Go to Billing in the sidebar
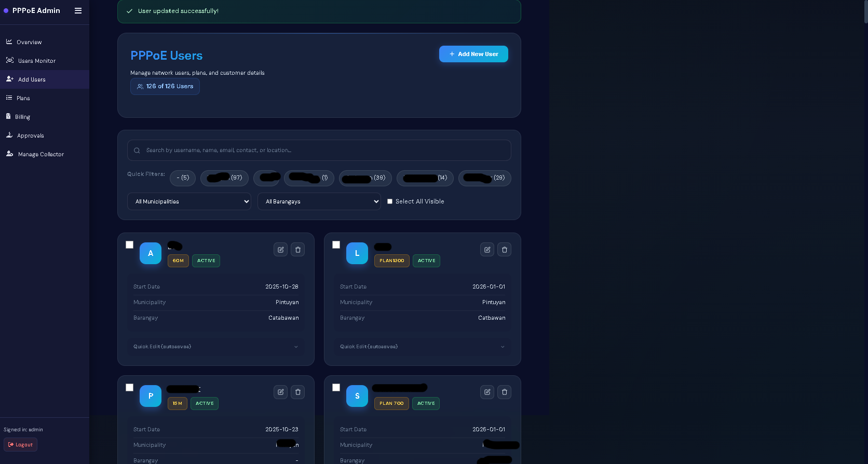Viewport: 868px width, 464px height. click(x=22, y=117)
